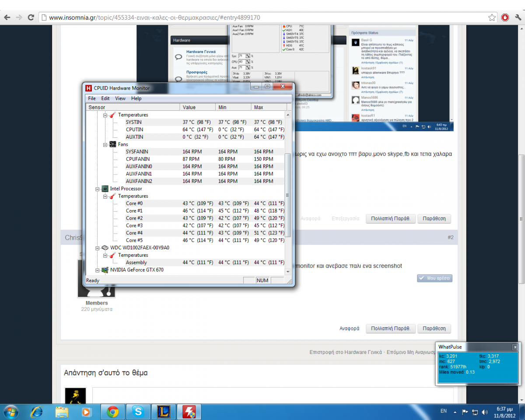Collapse the NVIDIA GeForce GTX 670 node
525x420 pixels.
point(98,270)
